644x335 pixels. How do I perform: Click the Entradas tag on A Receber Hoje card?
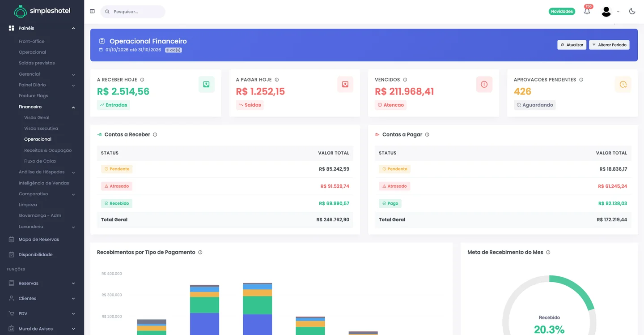point(114,105)
